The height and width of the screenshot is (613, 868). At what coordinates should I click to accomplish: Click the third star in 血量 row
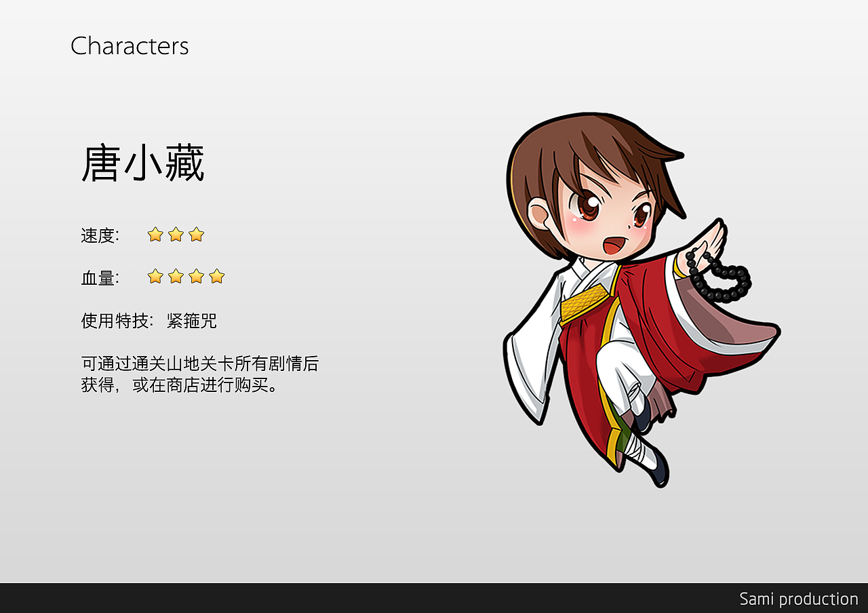pyautogui.click(x=196, y=276)
